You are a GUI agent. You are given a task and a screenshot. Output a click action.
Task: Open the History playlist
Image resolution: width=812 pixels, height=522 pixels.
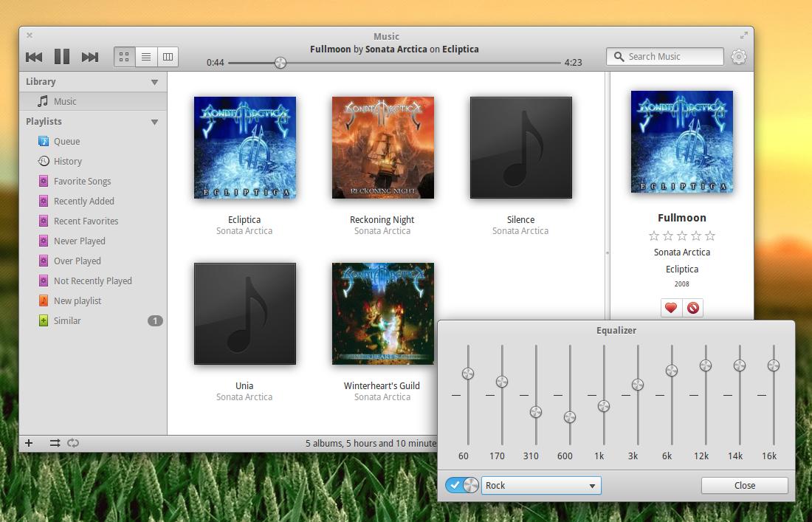[x=93, y=161]
